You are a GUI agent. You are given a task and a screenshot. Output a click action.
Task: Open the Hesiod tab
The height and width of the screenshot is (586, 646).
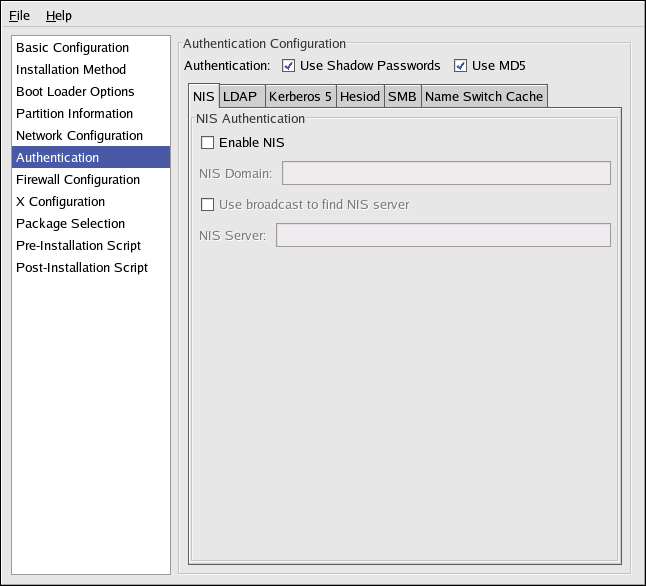point(359,97)
